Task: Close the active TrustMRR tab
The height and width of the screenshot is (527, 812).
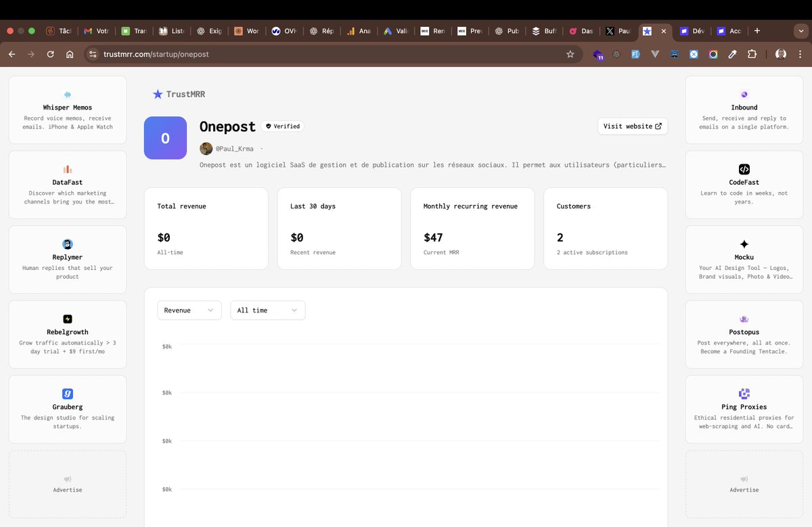Action: point(664,31)
